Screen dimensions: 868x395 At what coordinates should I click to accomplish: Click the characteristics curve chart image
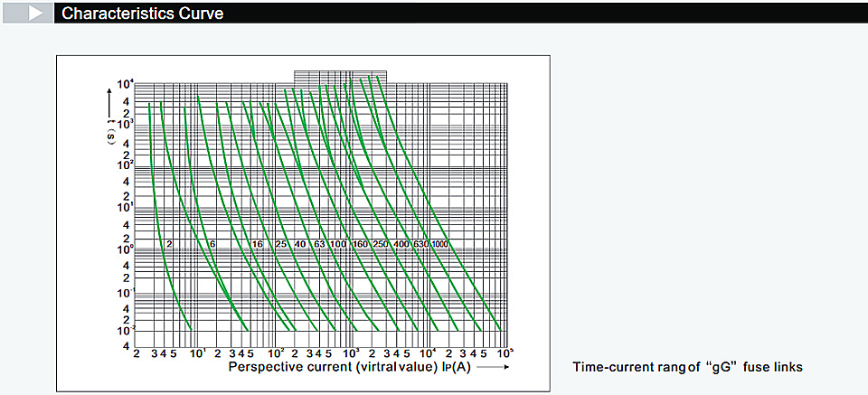pyautogui.click(x=303, y=223)
